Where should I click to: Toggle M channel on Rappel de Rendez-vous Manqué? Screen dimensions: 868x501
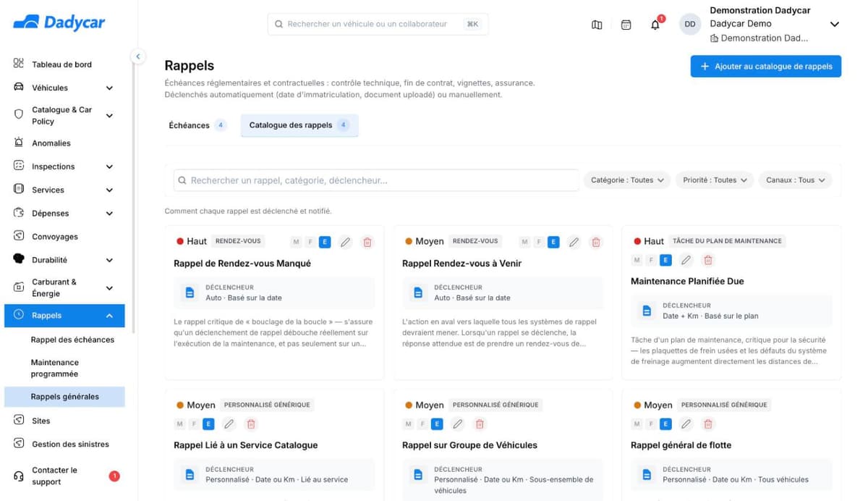[x=296, y=242]
